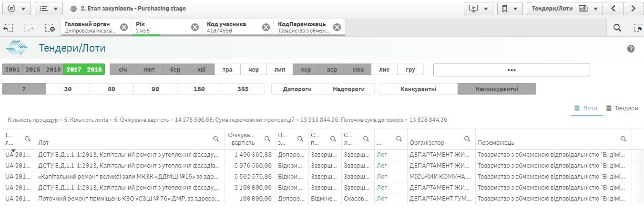Open smart search magnifier

pyautogui.click(x=617, y=28)
